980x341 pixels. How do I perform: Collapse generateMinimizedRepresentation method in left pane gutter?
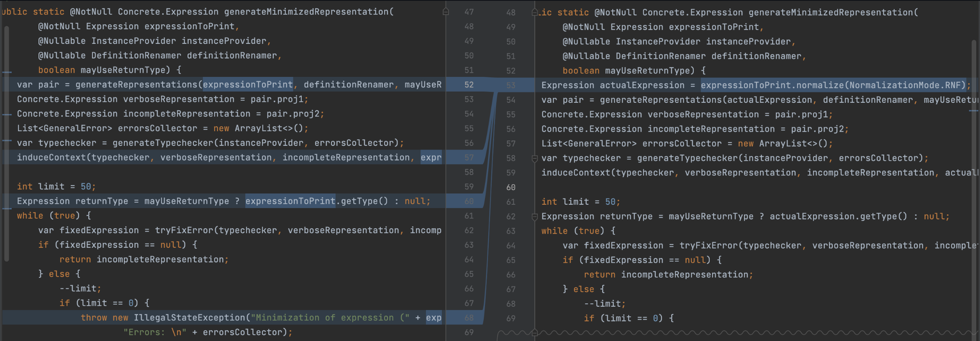[446, 12]
